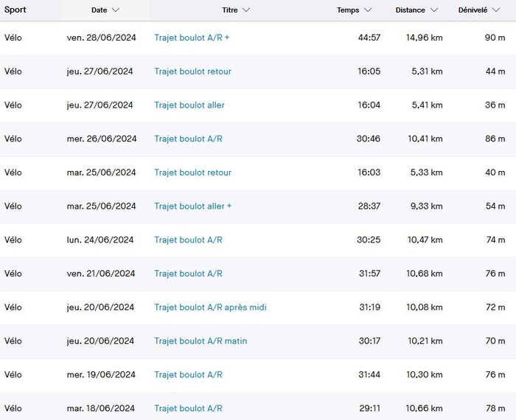Expand the Titre column sort chevron
The height and width of the screenshot is (420, 516).
tap(246, 10)
